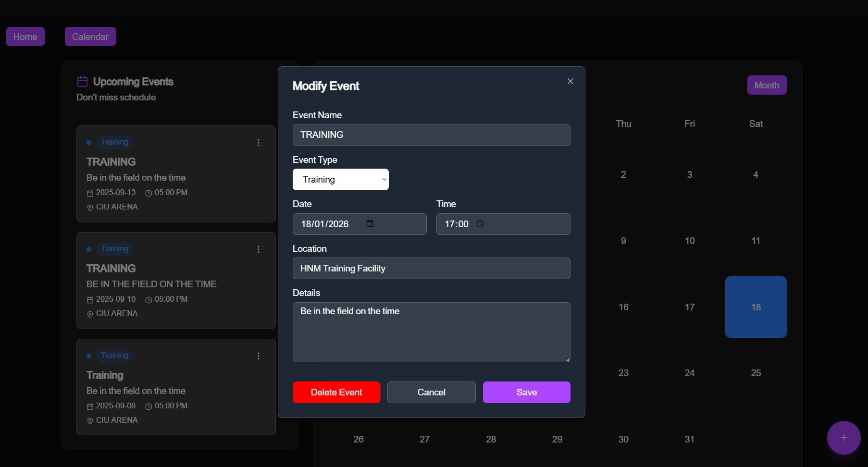Screen dimensions: 868x467
Task: Select the Training badge on the first event card
Action: (114, 142)
